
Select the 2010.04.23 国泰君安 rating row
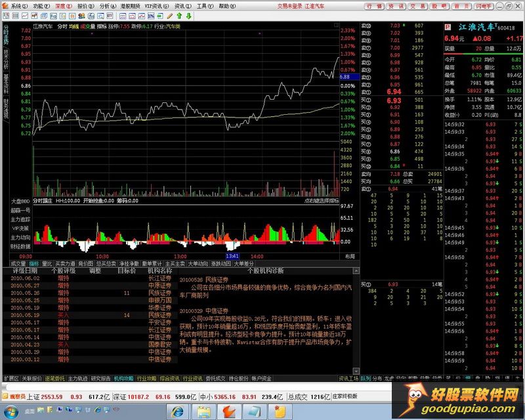(91, 345)
